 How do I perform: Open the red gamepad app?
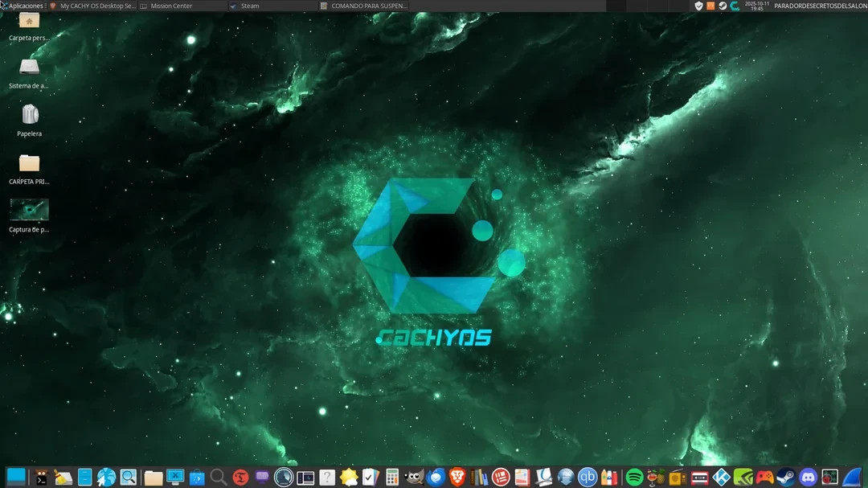(x=764, y=477)
